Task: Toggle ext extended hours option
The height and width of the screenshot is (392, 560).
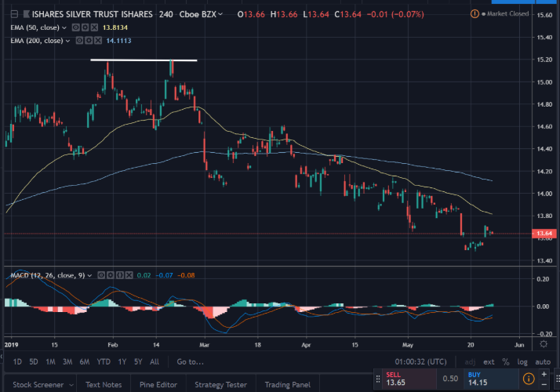Action: [489, 362]
